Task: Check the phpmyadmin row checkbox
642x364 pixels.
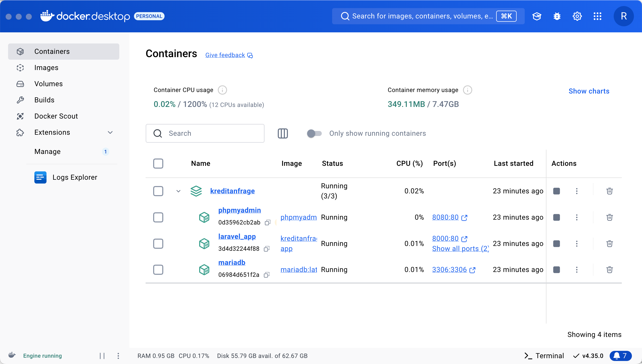Action: 158,217
